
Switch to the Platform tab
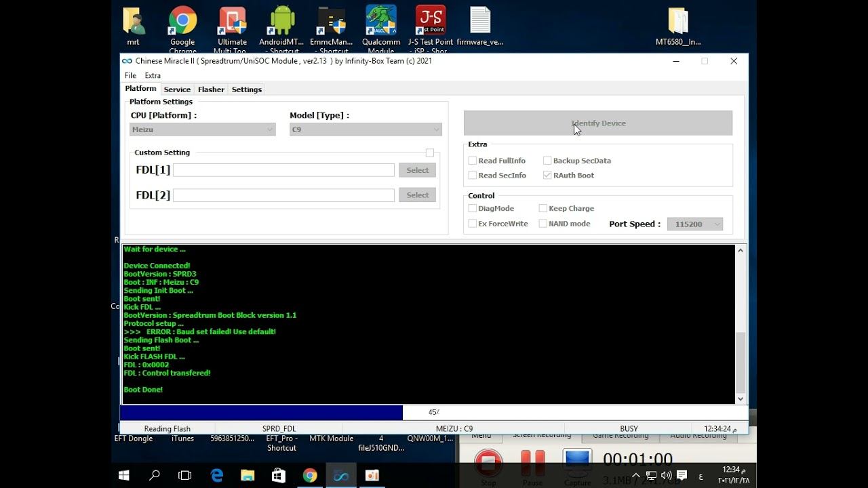pos(141,89)
